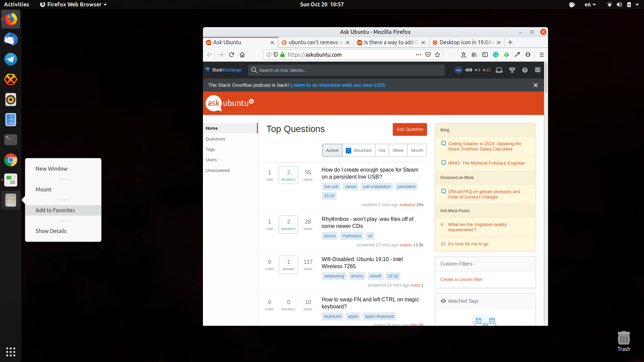Dismiss the Stack Overflow podcast banner

tap(536, 85)
